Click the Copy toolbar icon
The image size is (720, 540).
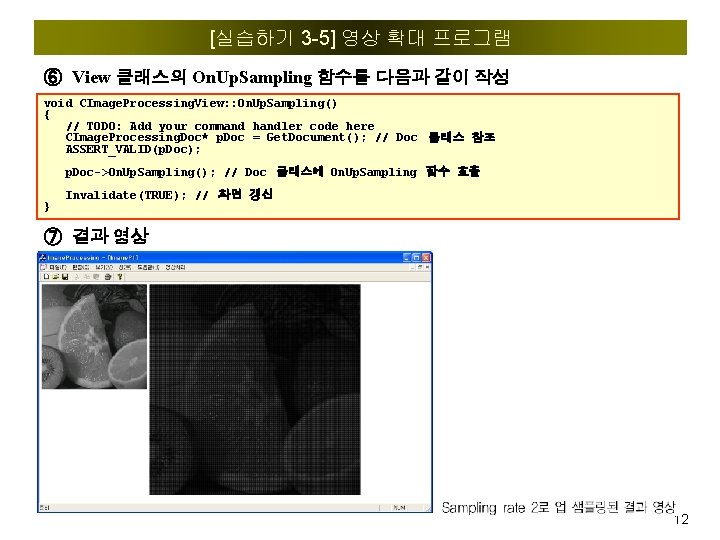tap(86, 277)
